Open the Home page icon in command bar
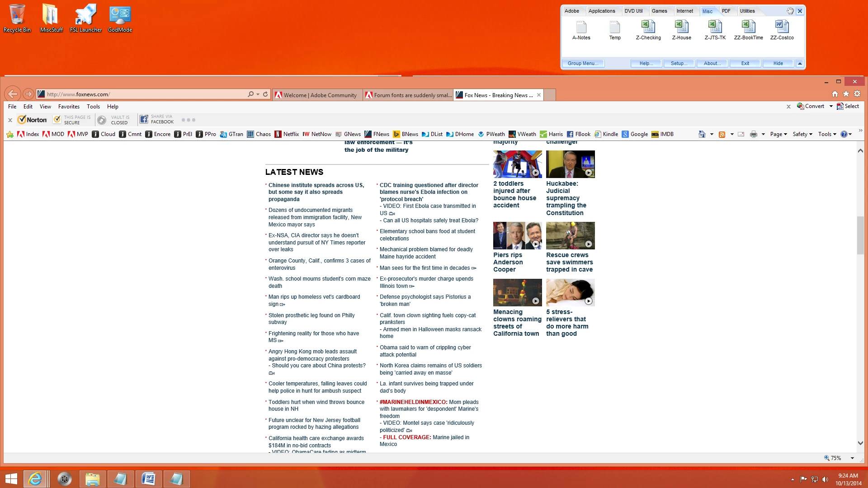Image resolution: width=868 pixels, height=488 pixels. [702, 134]
